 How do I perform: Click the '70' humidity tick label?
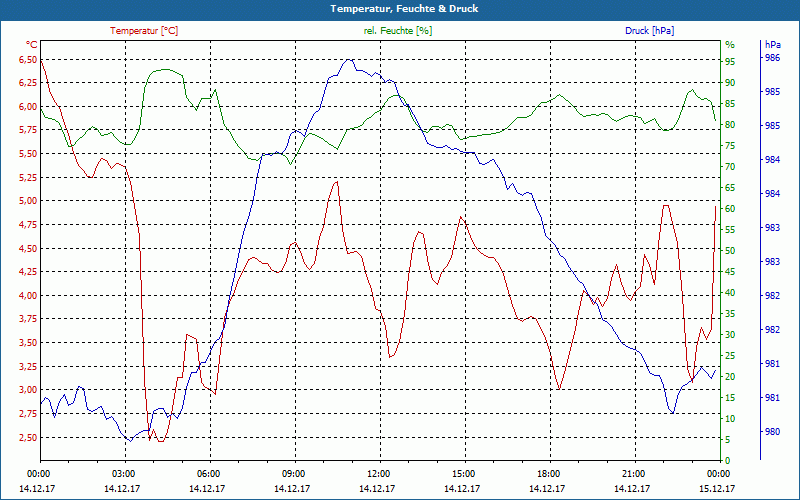730,167
